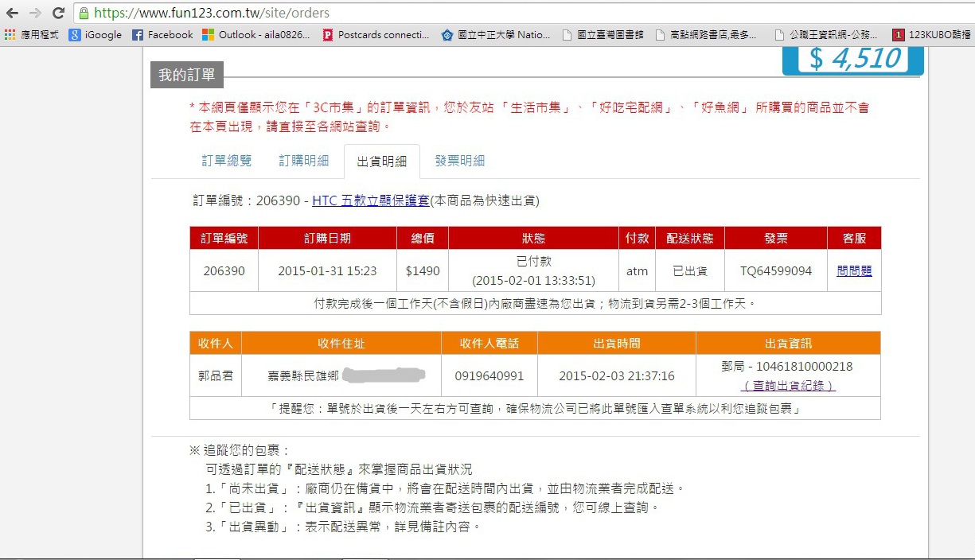Click recipient phone 0919640991
The height and width of the screenshot is (560, 975).
489,375
